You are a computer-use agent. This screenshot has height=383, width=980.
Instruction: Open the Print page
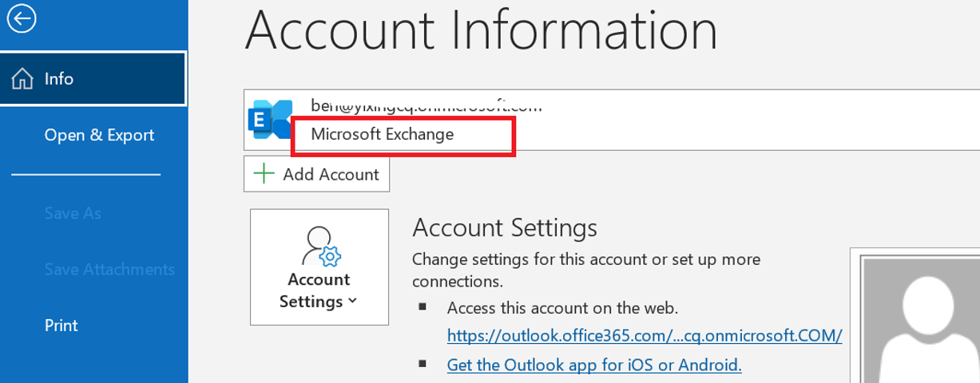(x=61, y=326)
